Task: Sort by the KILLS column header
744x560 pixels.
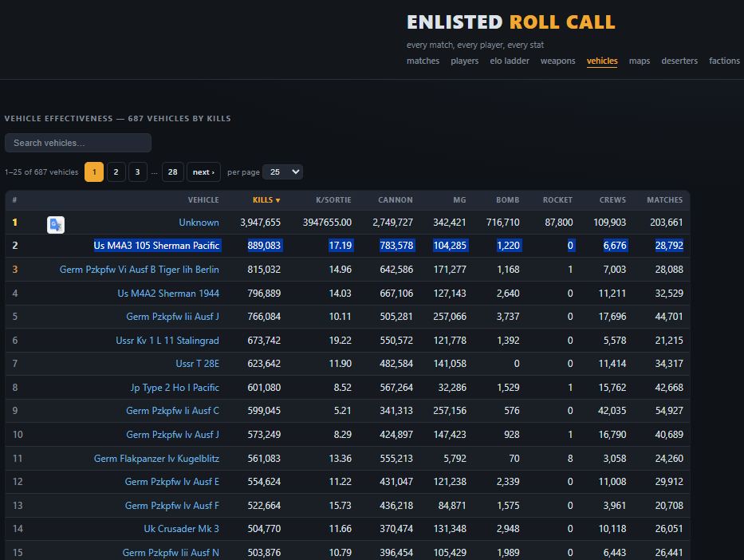Action: click(x=266, y=199)
